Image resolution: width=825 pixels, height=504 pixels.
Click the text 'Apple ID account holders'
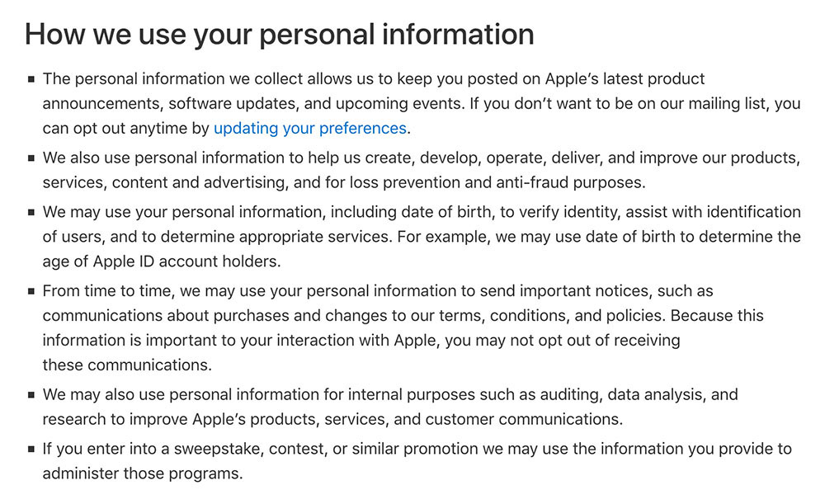coord(185,261)
